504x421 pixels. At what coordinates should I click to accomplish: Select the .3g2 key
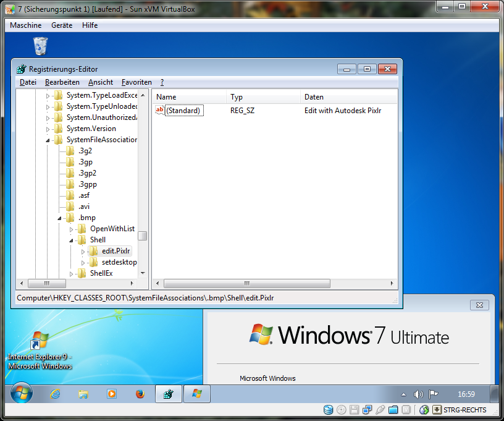85,151
